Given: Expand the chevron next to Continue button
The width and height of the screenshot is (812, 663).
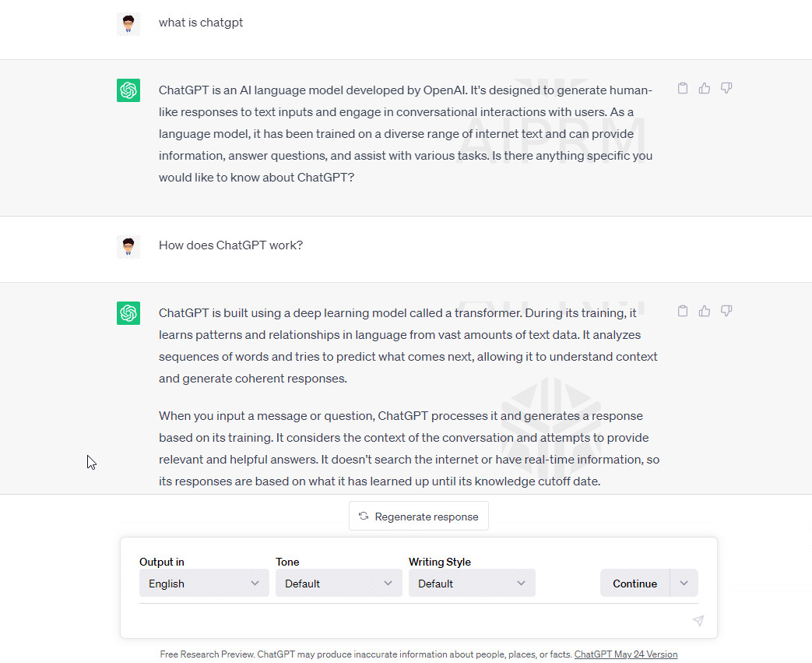Looking at the screenshot, I should (x=684, y=583).
